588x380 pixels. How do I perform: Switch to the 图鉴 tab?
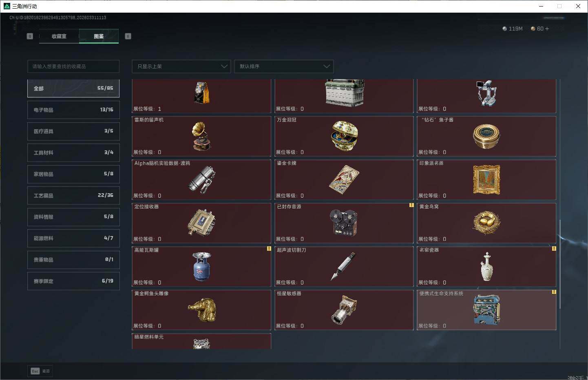(99, 36)
